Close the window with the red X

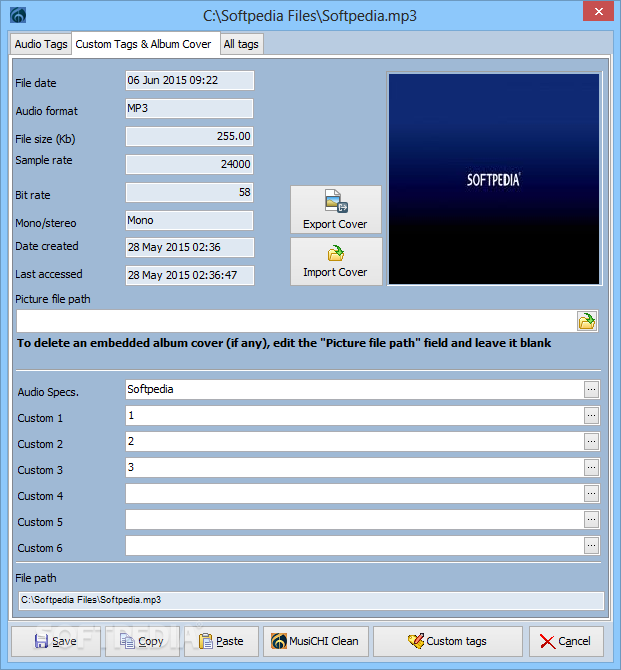tap(599, 12)
